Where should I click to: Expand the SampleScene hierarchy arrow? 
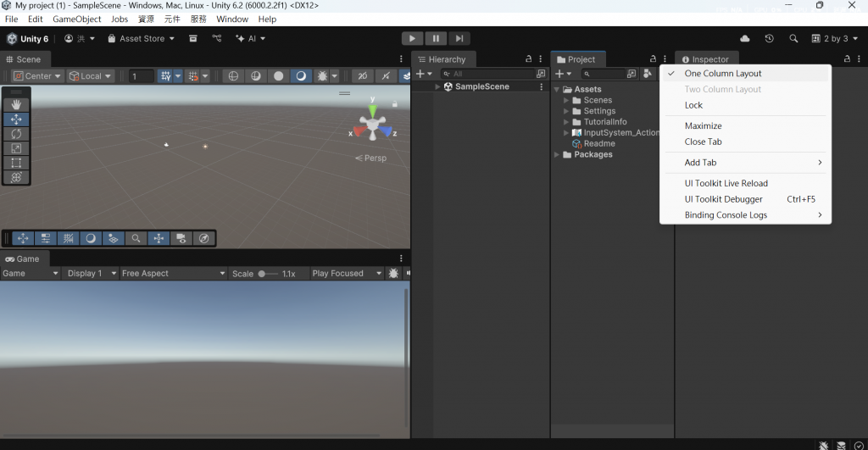point(437,87)
